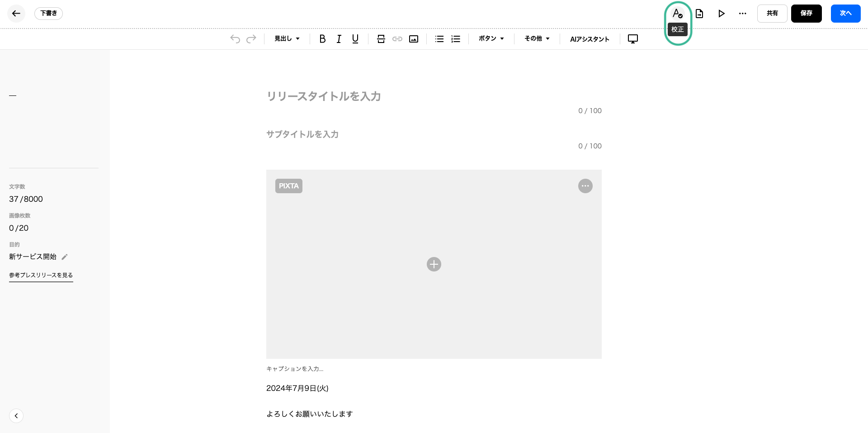Click the undo arrow

(x=235, y=39)
